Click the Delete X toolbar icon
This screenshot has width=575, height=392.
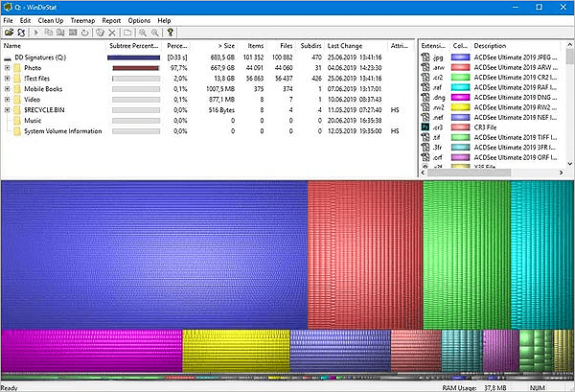pos(112,32)
